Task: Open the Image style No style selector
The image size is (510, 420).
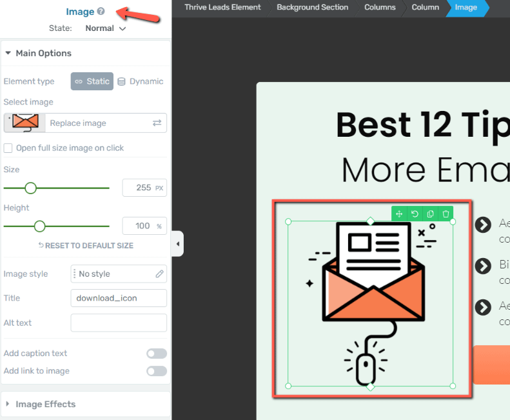Action: coord(119,274)
